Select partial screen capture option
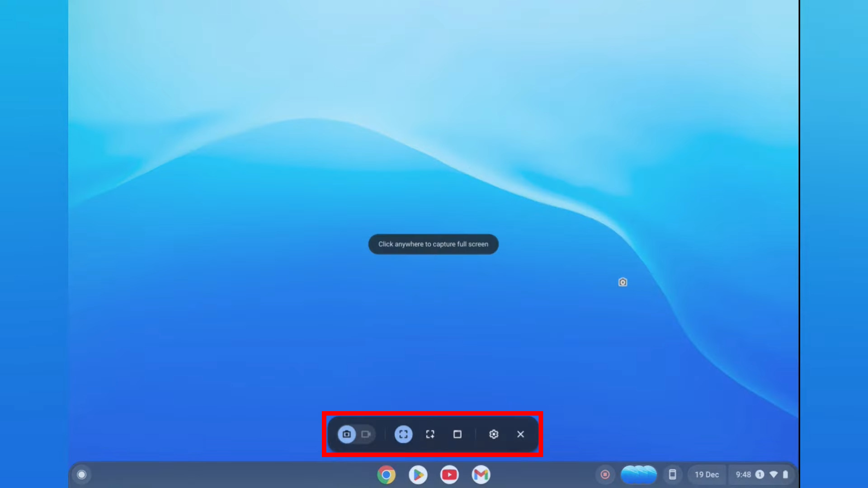Screen dimensions: 868x488 point(430,434)
